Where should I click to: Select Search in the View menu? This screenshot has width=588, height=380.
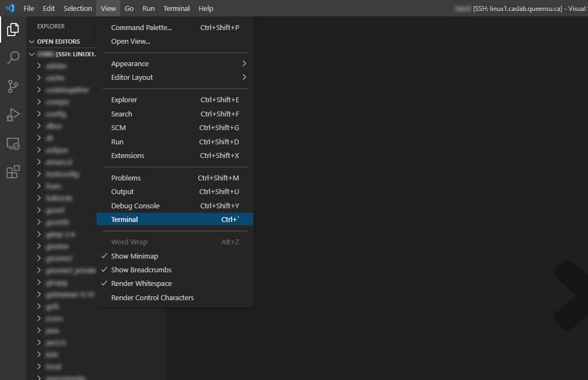click(x=174, y=114)
